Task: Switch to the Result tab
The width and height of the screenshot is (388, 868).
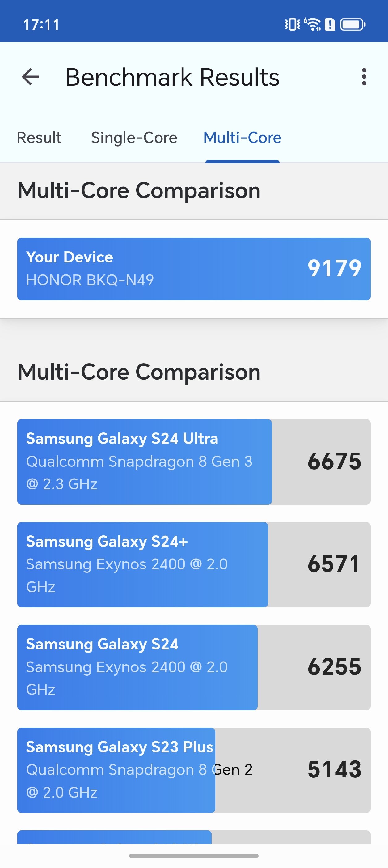Action: (39, 138)
